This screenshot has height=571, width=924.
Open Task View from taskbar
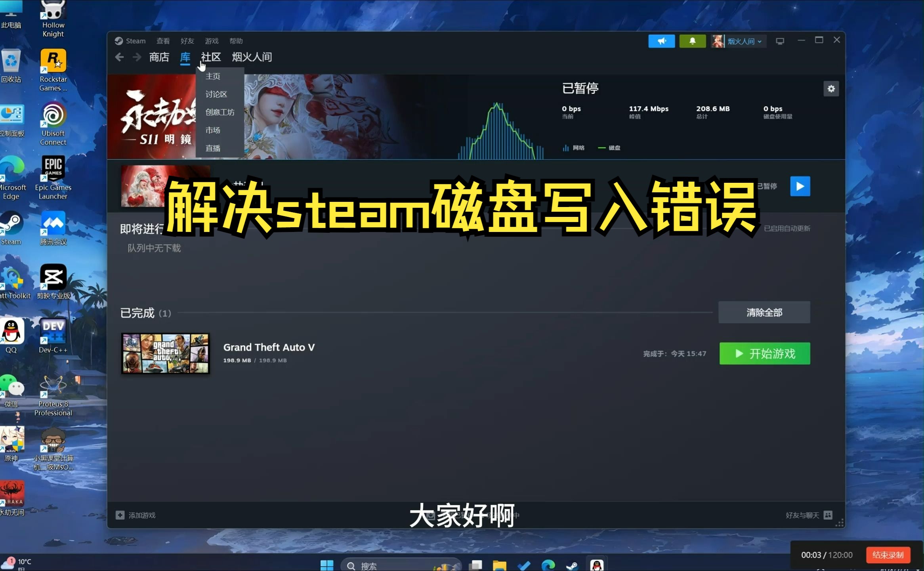pyautogui.click(x=475, y=565)
